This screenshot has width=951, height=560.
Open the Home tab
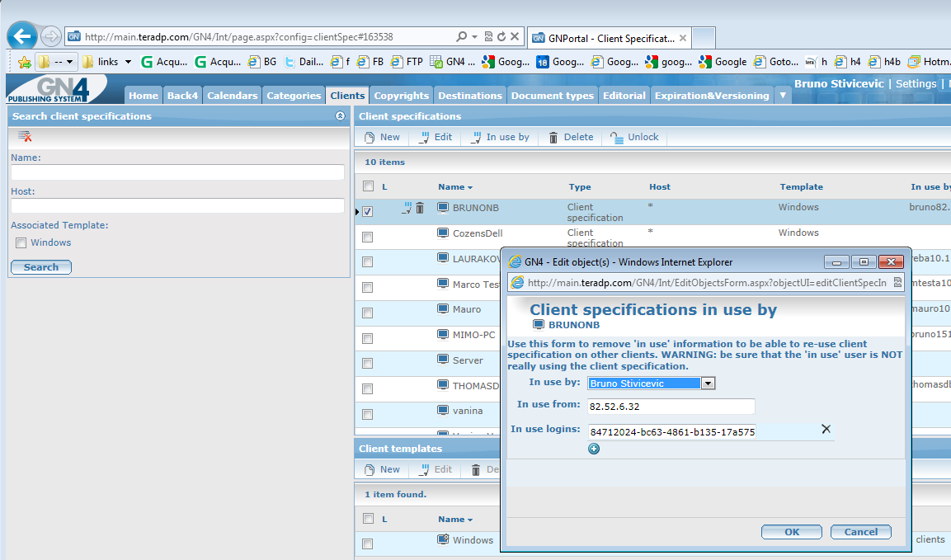click(x=144, y=95)
